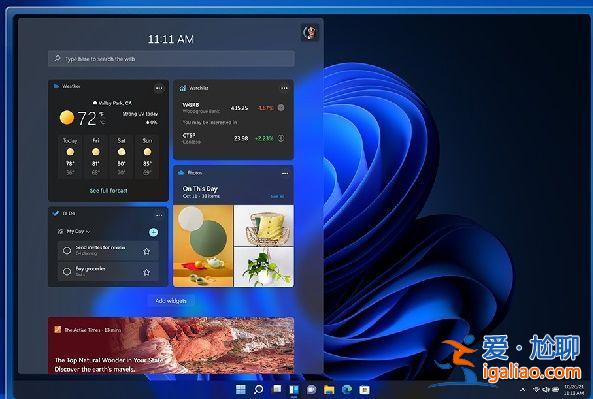The width and height of the screenshot is (593, 399).
Task: Open the Valley Park location in Weather
Action: click(112, 102)
